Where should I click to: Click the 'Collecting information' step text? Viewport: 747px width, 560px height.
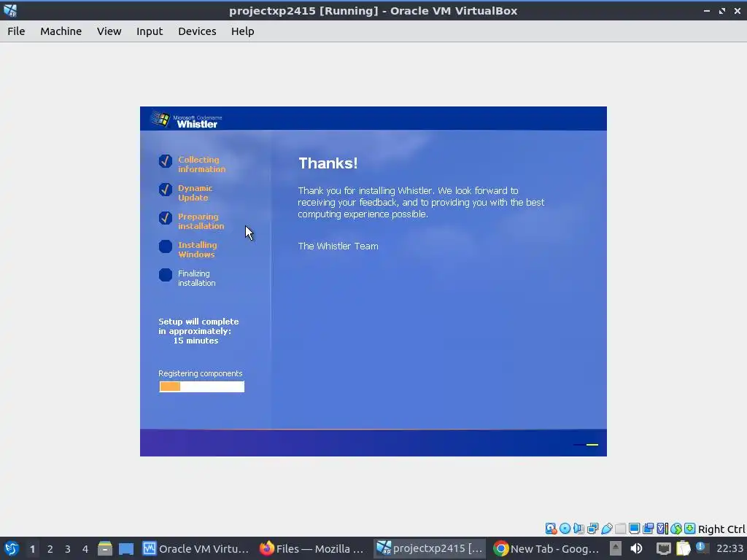pos(201,164)
